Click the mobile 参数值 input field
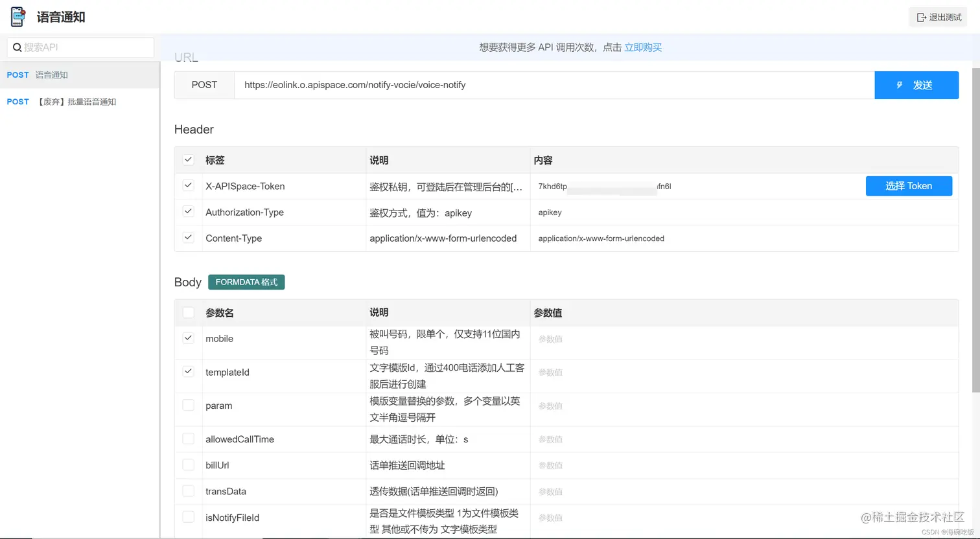 (744, 339)
